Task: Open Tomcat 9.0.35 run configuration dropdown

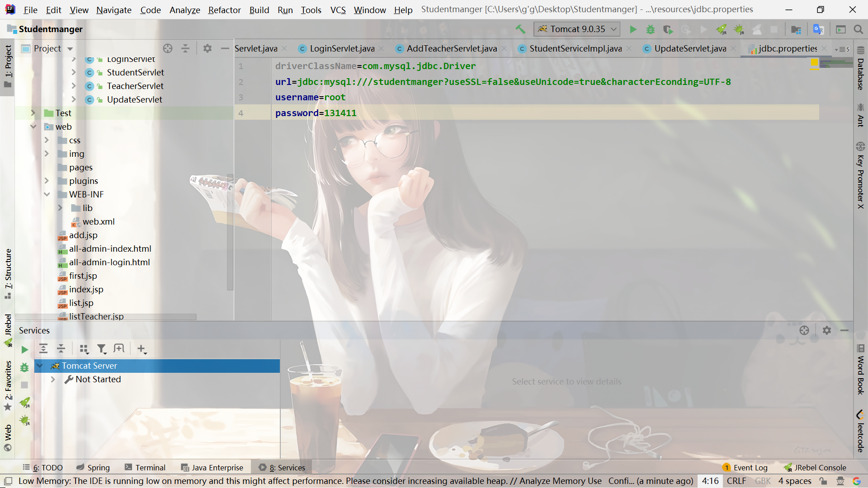Action: pos(577,29)
